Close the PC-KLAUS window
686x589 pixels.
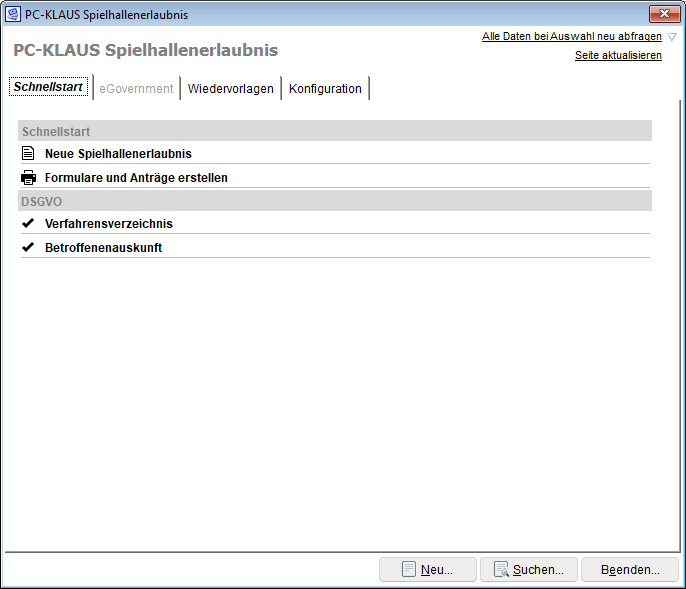click(664, 14)
